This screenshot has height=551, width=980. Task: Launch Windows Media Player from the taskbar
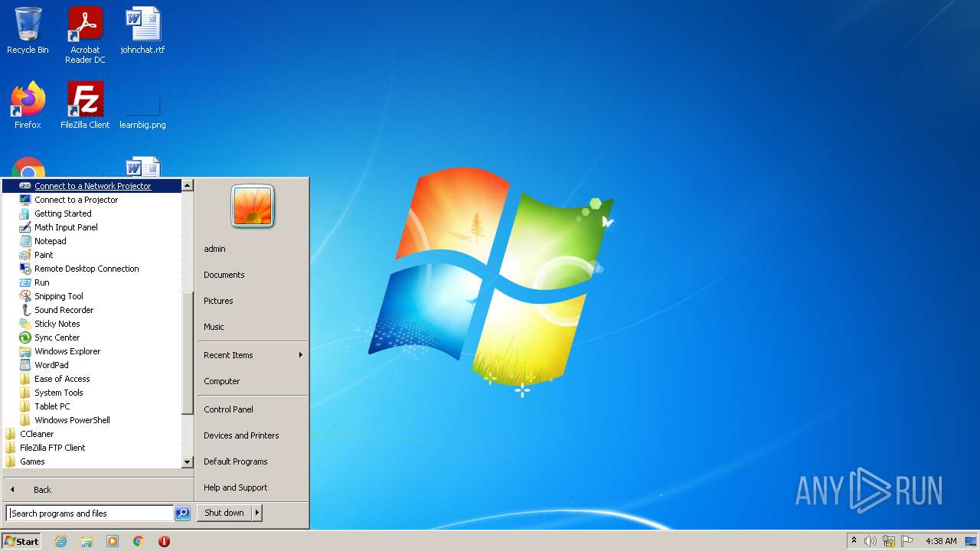pos(113,541)
